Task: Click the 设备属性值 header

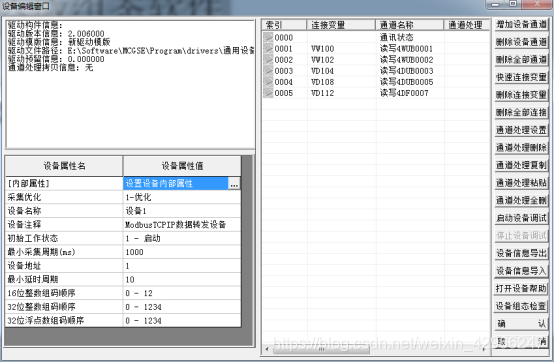Action: (x=182, y=166)
